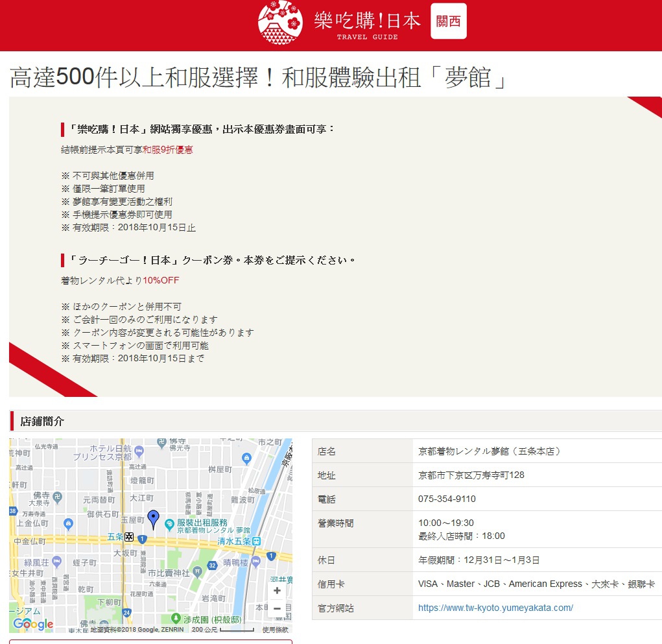Click the 清水五条 train station icon
Screen dimensions: 662x644
(x=256, y=541)
